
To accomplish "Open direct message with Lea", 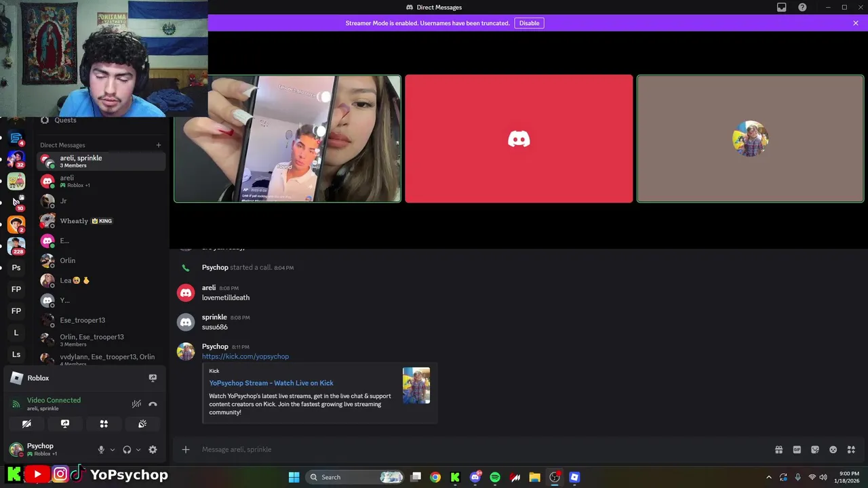I will click(x=101, y=281).
